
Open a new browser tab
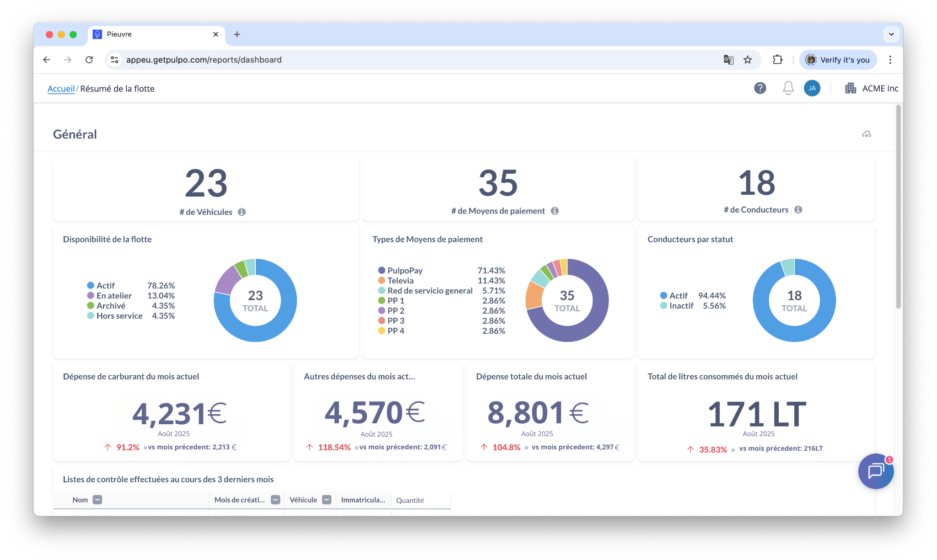pyautogui.click(x=237, y=34)
